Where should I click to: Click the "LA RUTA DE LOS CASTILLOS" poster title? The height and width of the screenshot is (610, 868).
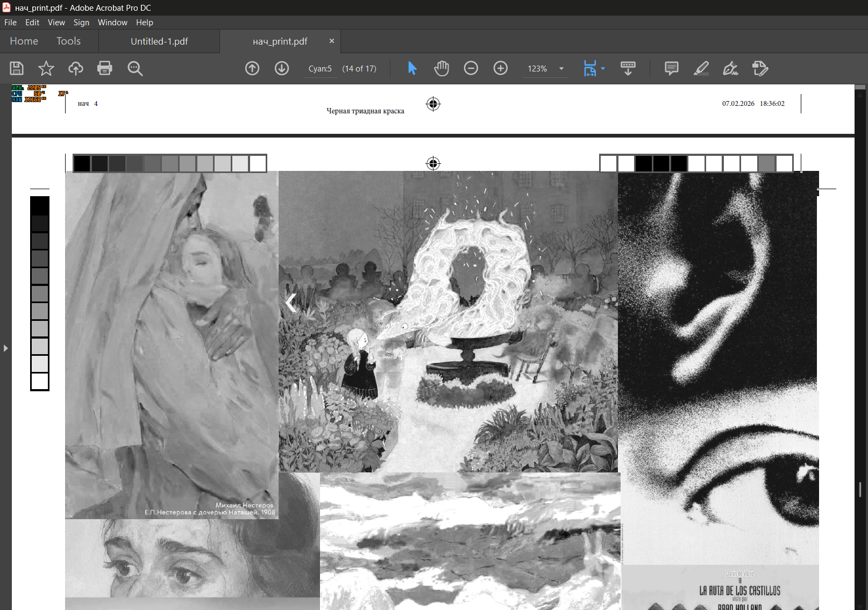(739, 591)
